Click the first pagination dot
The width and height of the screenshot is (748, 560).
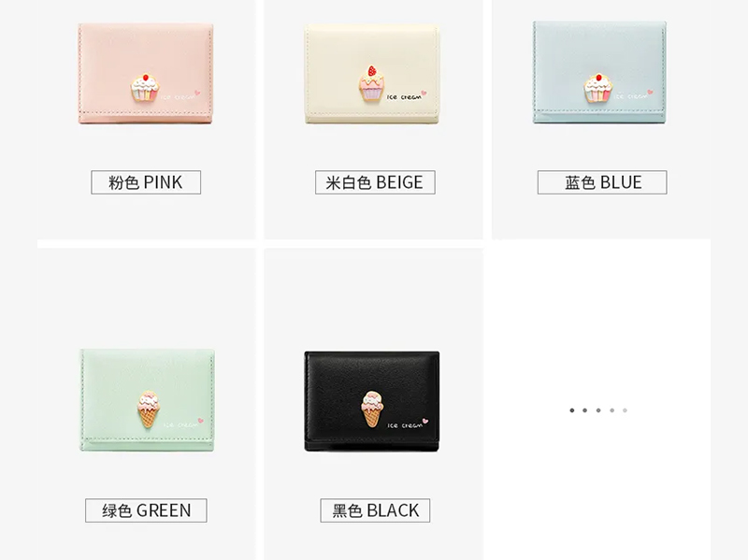572,410
